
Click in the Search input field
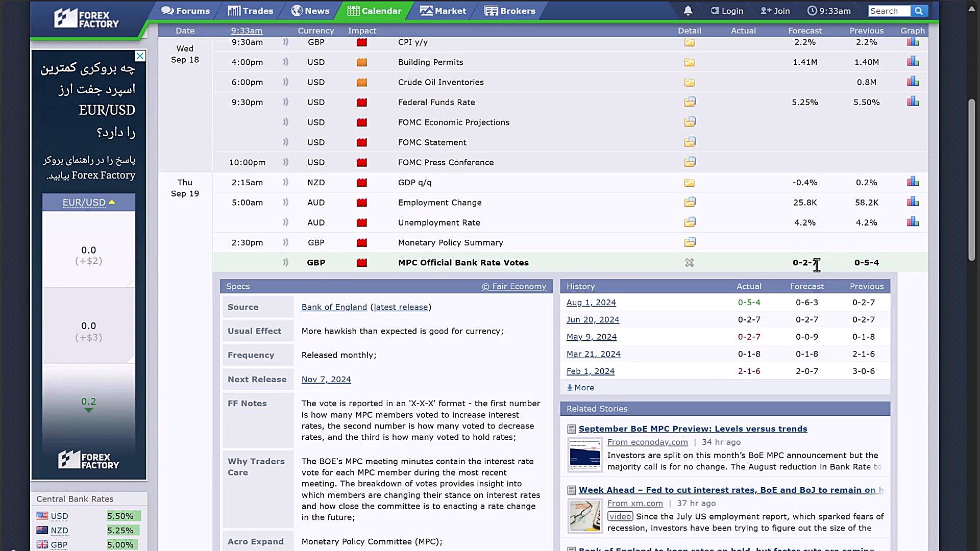(889, 11)
